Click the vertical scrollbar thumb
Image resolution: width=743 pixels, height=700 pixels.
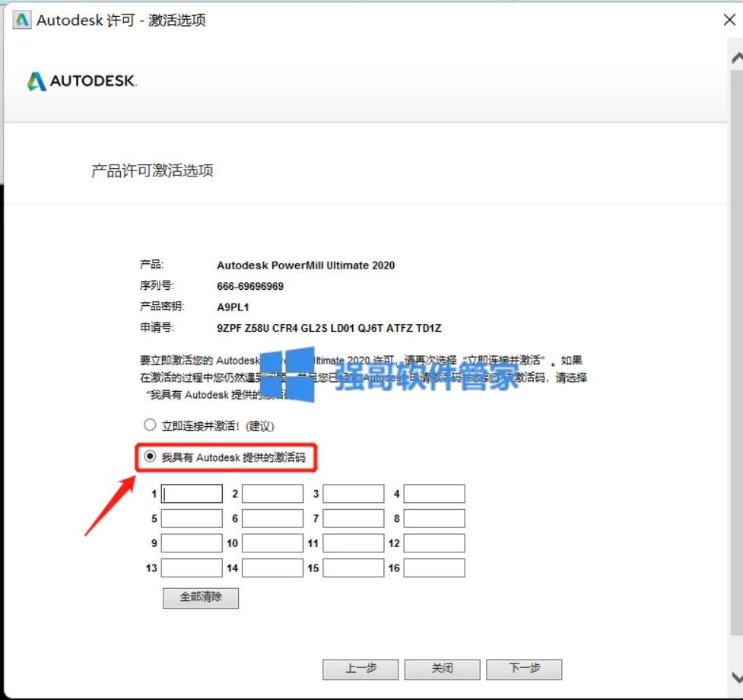point(736,352)
